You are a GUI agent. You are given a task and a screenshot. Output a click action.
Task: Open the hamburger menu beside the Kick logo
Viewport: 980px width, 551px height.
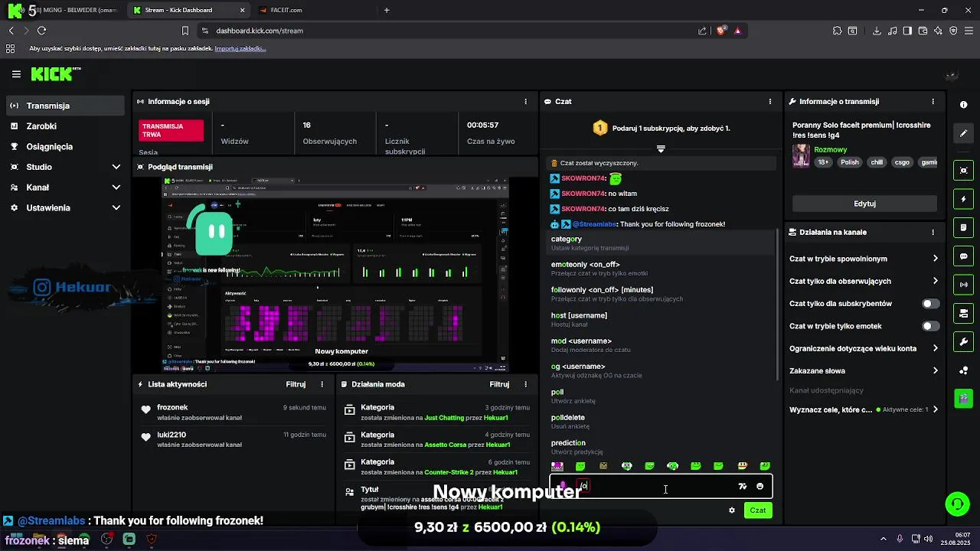tap(16, 74)
